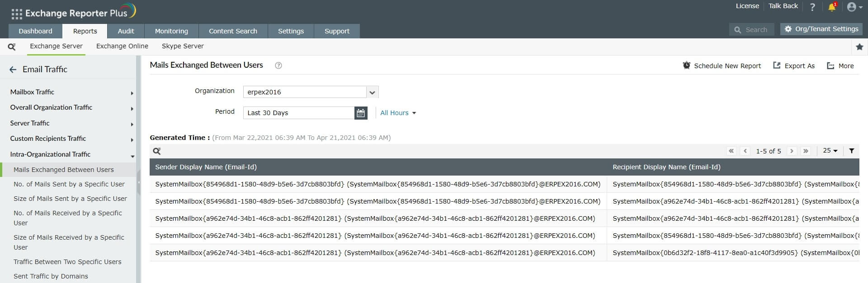Screen dimensions: 868x283
Task: Click the Period field showing Last 30 Days
Action: [x=299, y=113]
